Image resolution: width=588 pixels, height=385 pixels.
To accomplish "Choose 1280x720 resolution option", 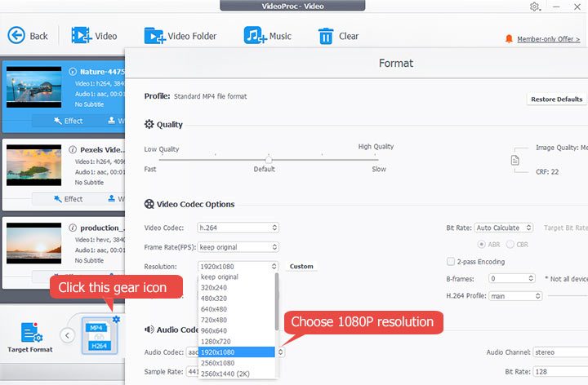I will [x=237, y=342].
